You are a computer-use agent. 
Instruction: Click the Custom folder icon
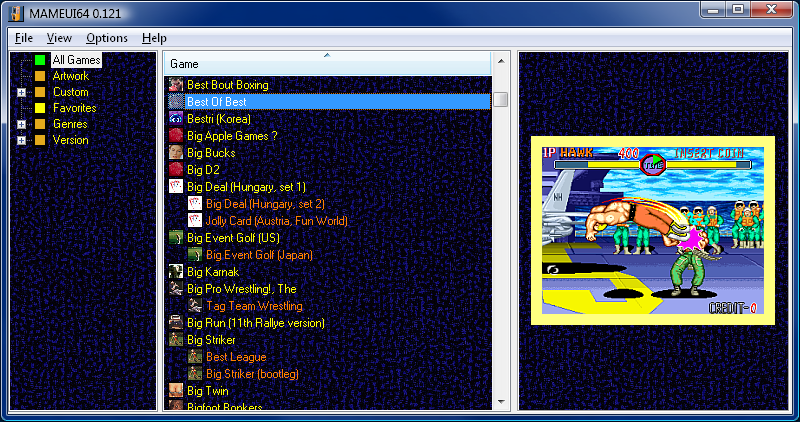click(40, 92)
